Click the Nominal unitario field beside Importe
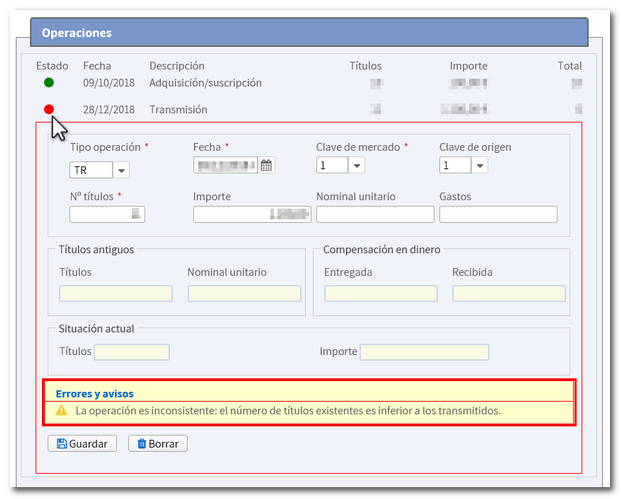This screenshot has width=621, height=499. coord(375,214)
